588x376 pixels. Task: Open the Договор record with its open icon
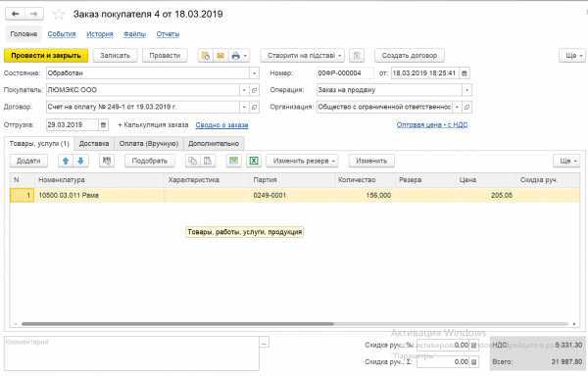tap(254, 107)
